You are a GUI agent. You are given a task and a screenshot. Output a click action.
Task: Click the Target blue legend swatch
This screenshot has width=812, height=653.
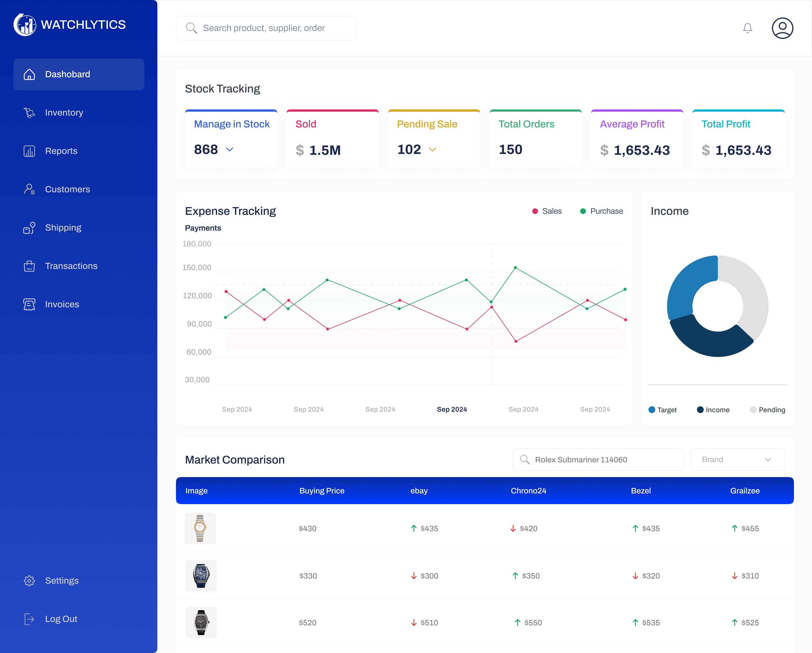pyautogui.click(x=652, y=410)
